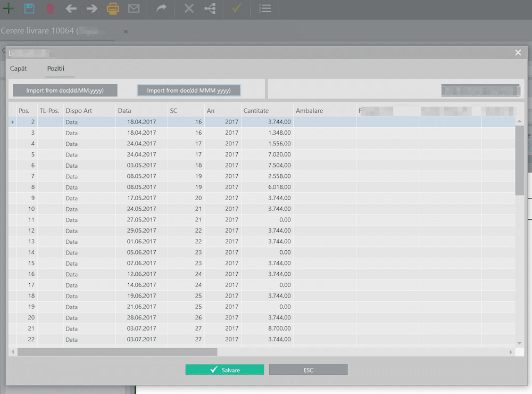Screen dimensions: 532x394
Task: Close the Cerere livrare 10064 tab
Action: pos(126,31)
